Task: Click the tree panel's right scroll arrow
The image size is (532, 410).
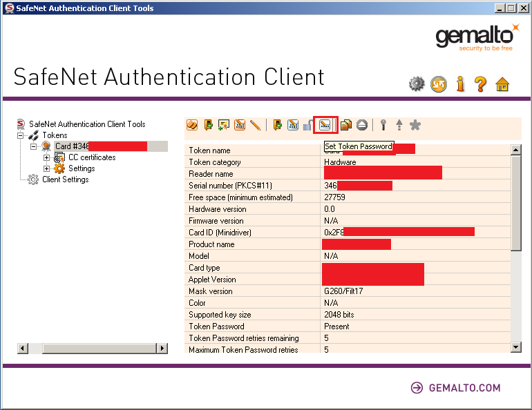Action: point(162,349)
